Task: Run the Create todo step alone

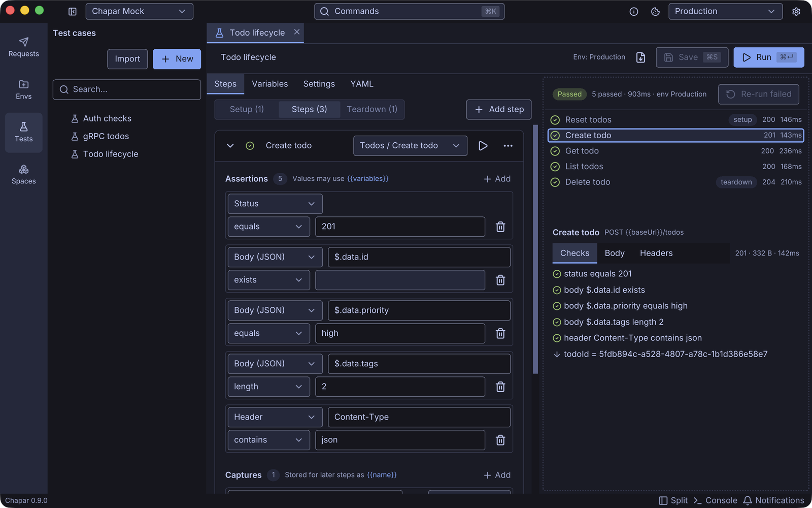Action: (483, 146)
